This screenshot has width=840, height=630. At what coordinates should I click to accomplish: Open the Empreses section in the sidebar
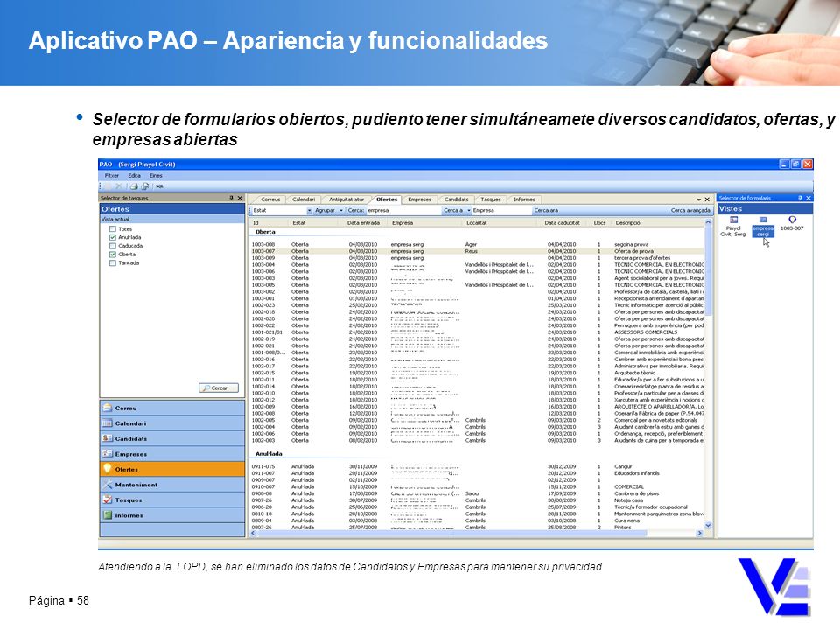[x=172, y=454]
